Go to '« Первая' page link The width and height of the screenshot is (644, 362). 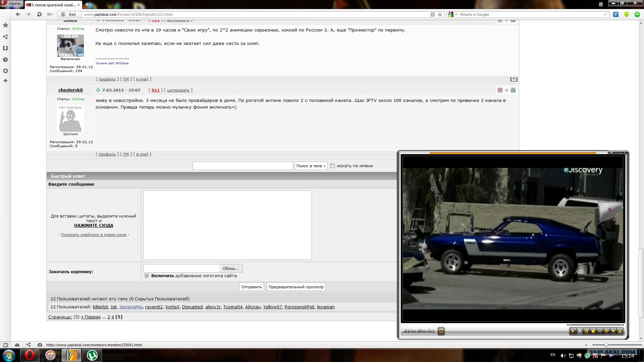coord(91,317)
